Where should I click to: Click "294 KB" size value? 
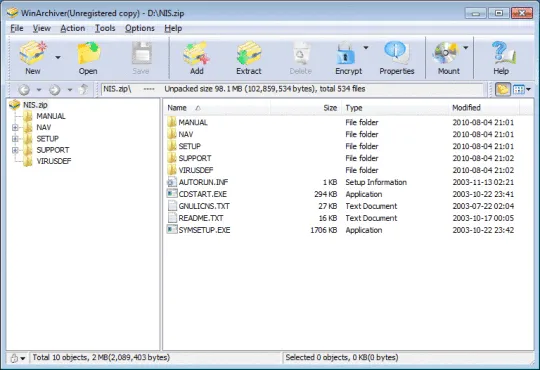[325, 194]
